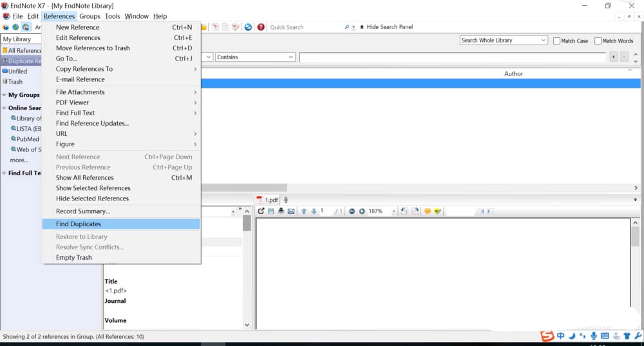644x346 pixels.
Task: Click the paperclip attachment tab icon
Action: [286, 200]
